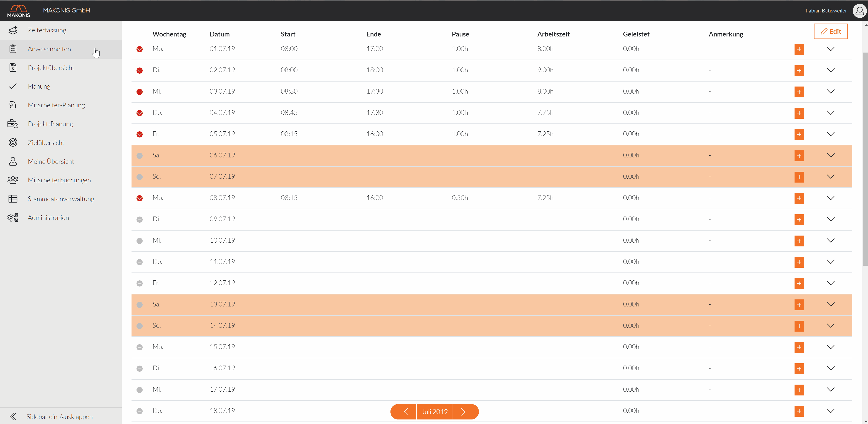The height and width of the screenshot is (424, 868).
Task: Click the vertical scrollbar thumb
Action: pyautogui.click(x=865, y=159)
